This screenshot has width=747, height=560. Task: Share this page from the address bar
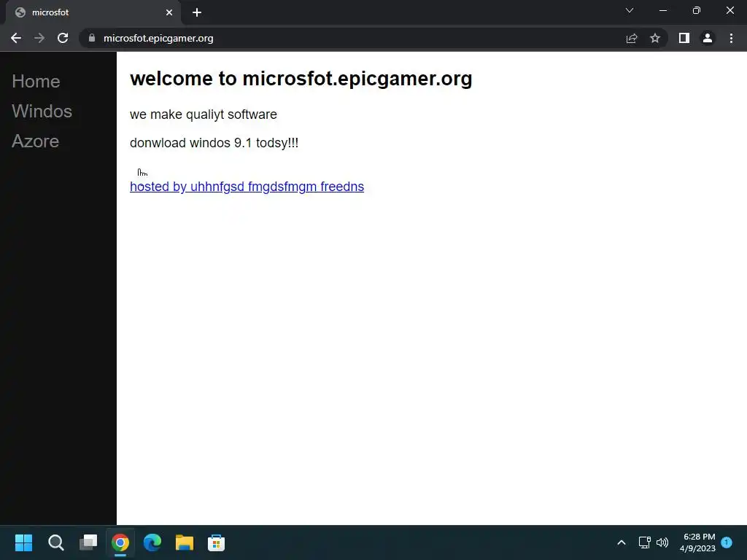click(632, 38)
